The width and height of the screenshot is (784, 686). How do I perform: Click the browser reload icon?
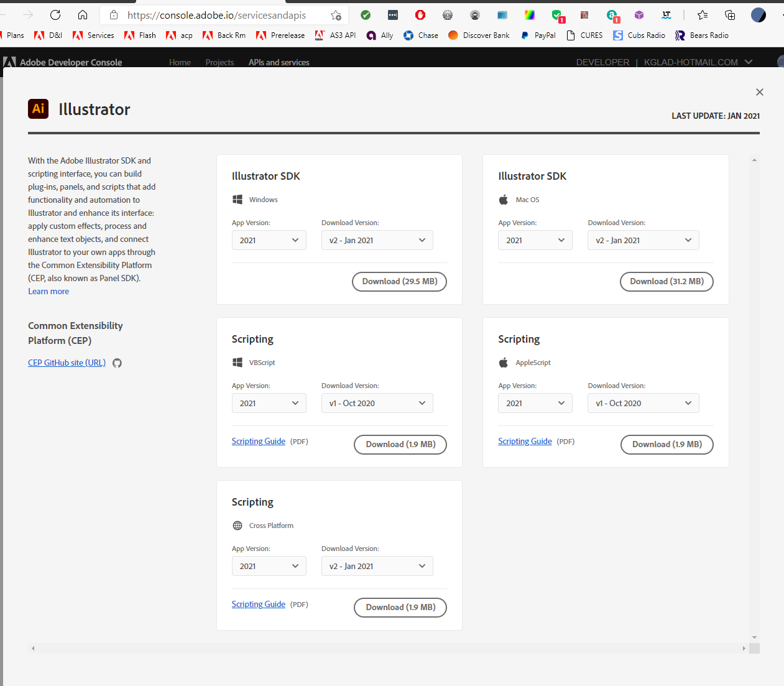(55, 15)
